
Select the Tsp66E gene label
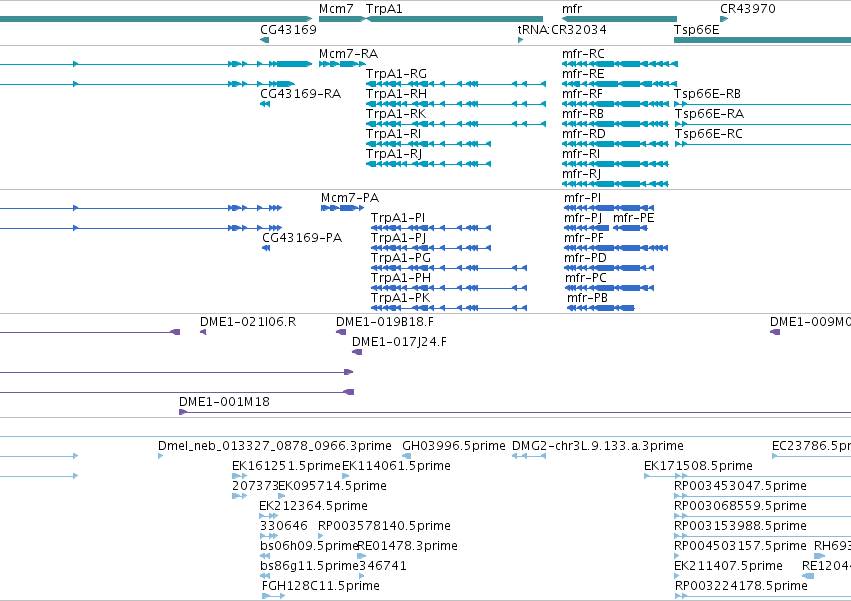[x=697, y=29]
